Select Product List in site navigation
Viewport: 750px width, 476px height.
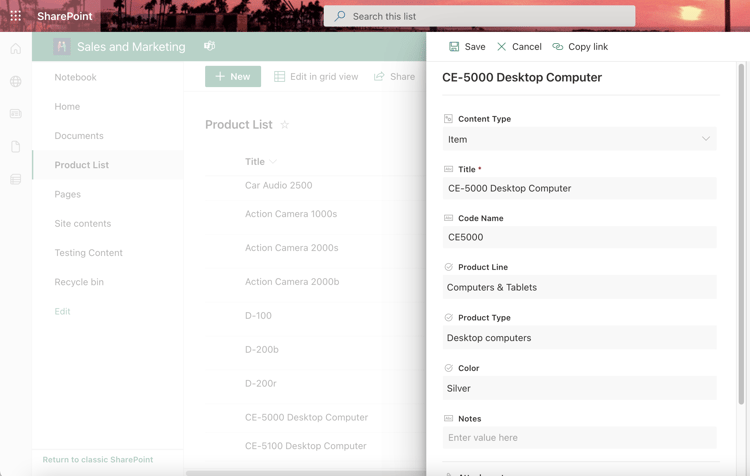click(108, 165)
